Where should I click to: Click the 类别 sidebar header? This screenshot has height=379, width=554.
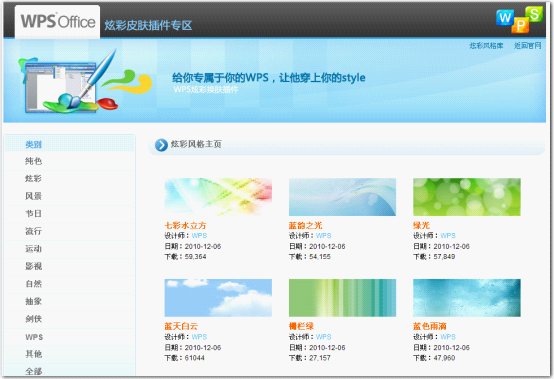click(x=34, y=144)
